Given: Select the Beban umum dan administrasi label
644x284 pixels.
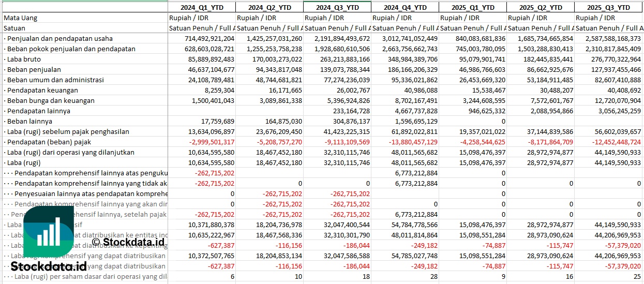Looking at the screenshot, I should (x=55, y=80).
